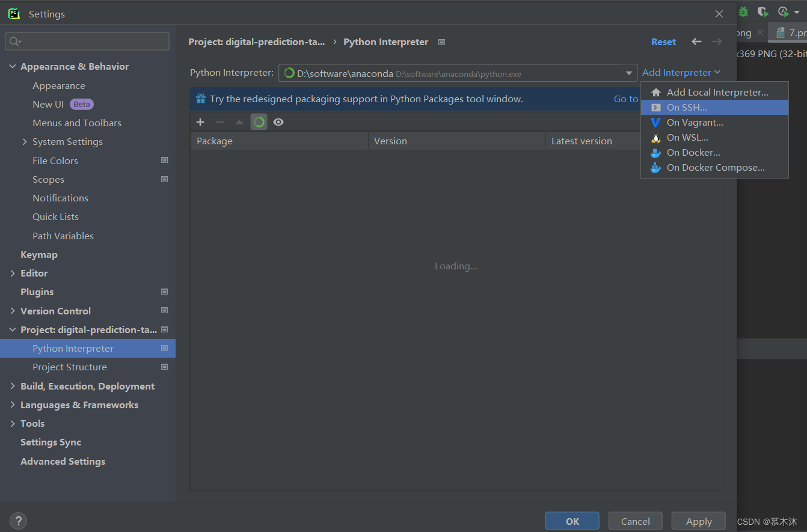
Task: Click the Debug bug icon in main window
Action: coord(744,11)
